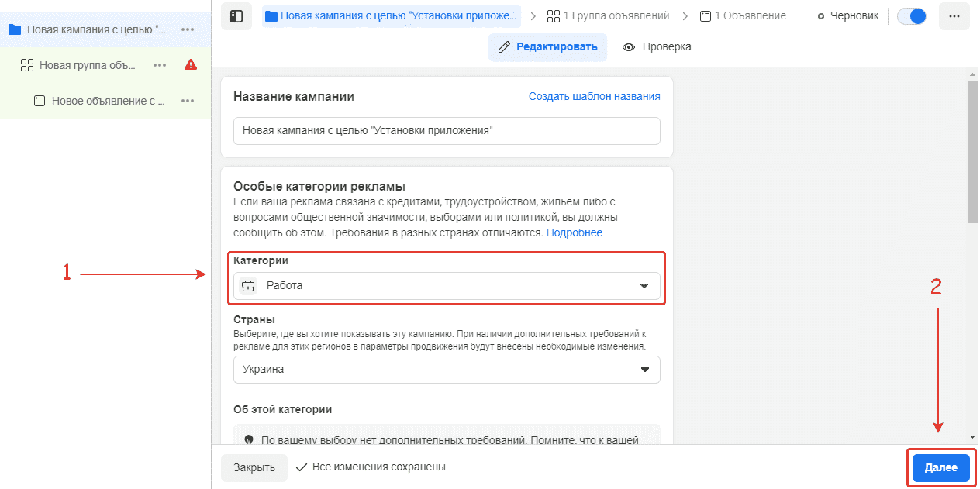
Task: Open campaign row three-dots menu
Action: tap(188, 29)
